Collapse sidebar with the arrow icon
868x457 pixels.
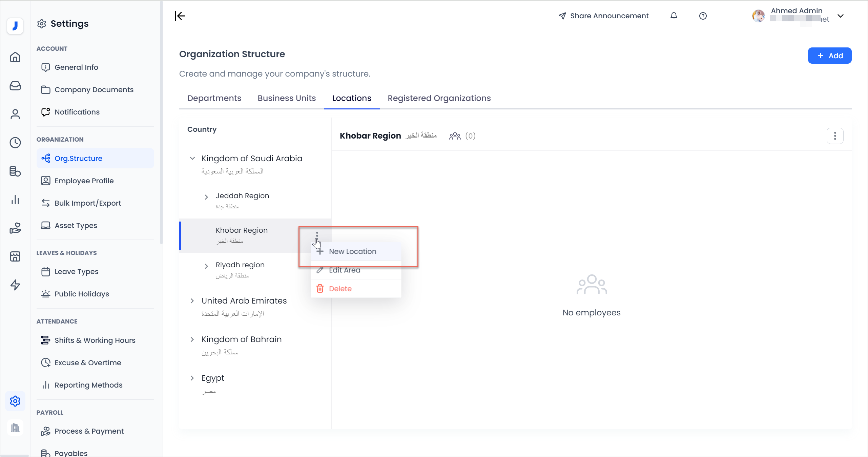point(180,16)
